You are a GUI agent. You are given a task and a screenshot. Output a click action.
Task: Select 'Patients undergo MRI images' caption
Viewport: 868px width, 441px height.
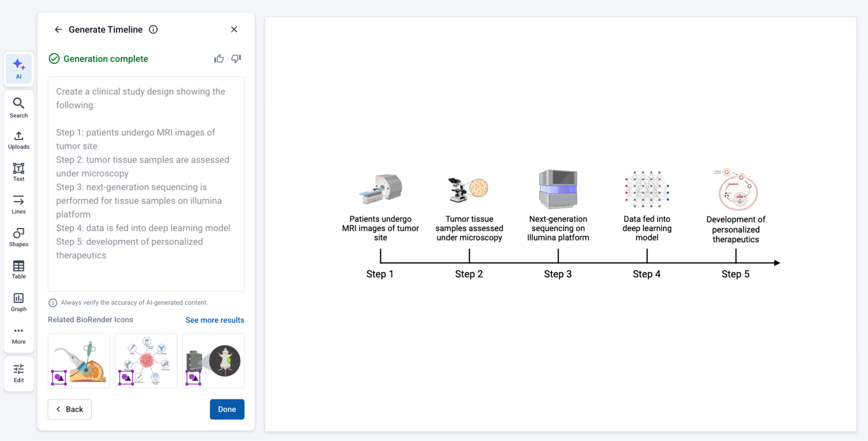tap(380, 228)
